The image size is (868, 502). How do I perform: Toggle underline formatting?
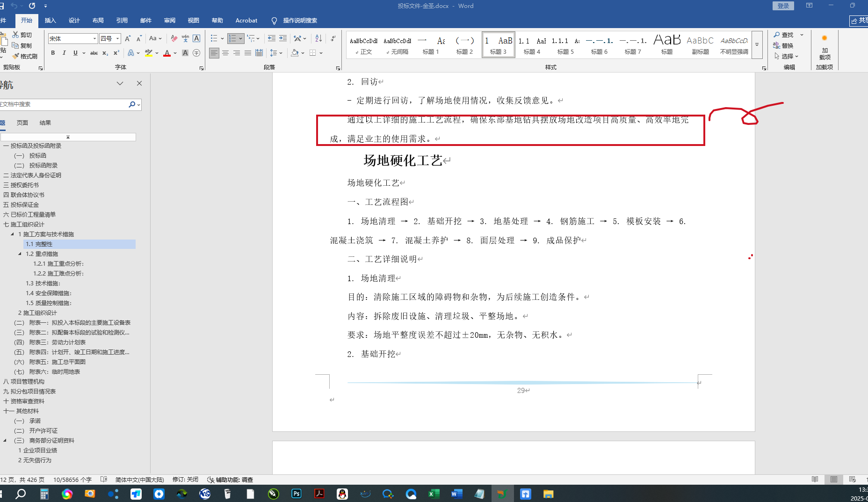pos(75,53)
